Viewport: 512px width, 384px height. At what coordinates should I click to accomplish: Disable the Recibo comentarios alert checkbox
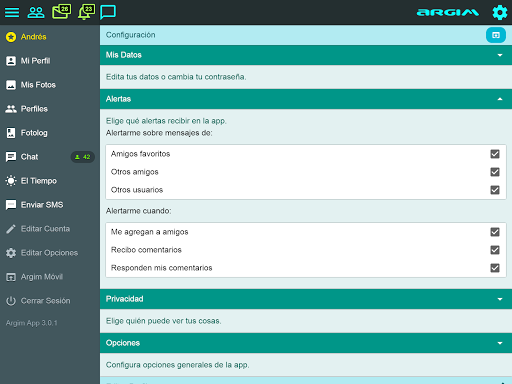495,250
